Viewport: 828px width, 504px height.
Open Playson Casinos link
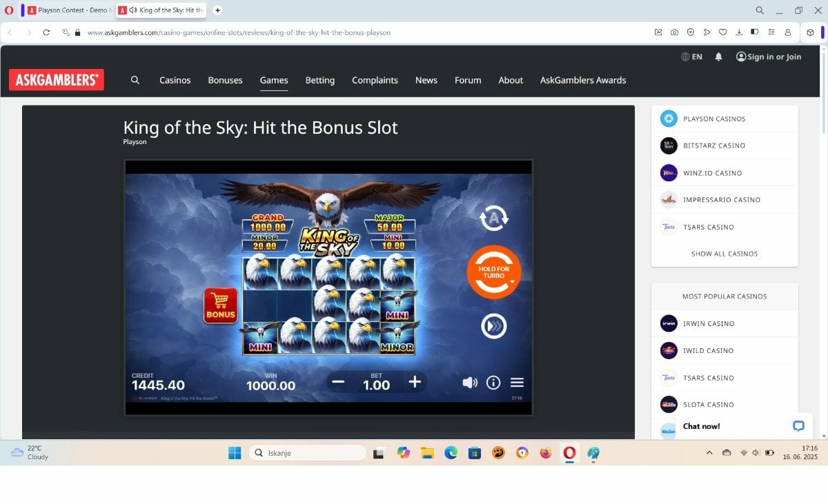(x=724, y=119)
